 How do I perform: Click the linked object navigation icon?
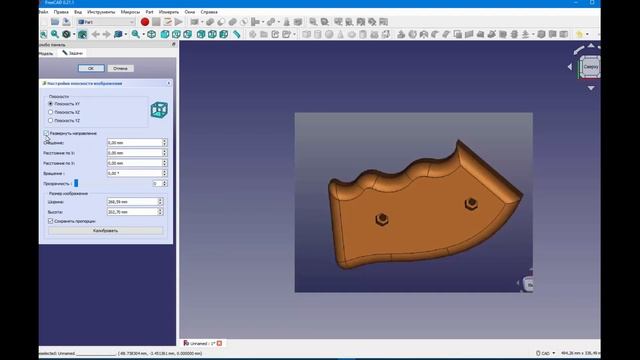tap(118, 34)
